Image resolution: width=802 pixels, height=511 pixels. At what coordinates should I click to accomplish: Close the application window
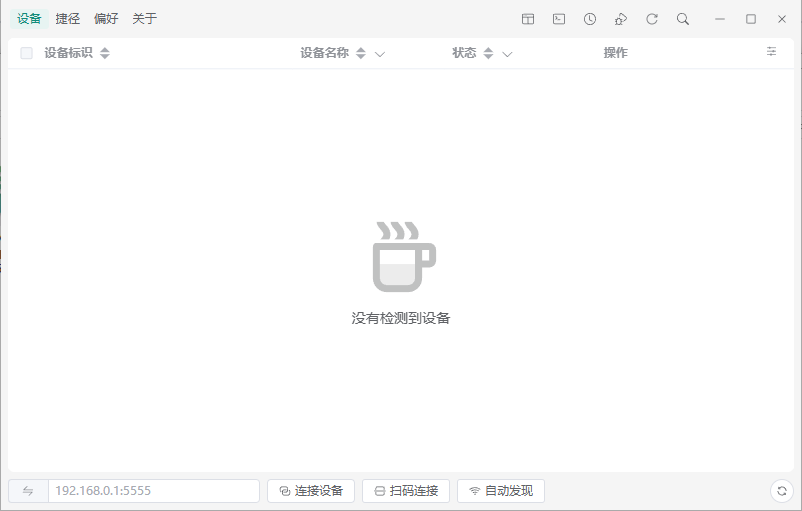coord(782,19)
